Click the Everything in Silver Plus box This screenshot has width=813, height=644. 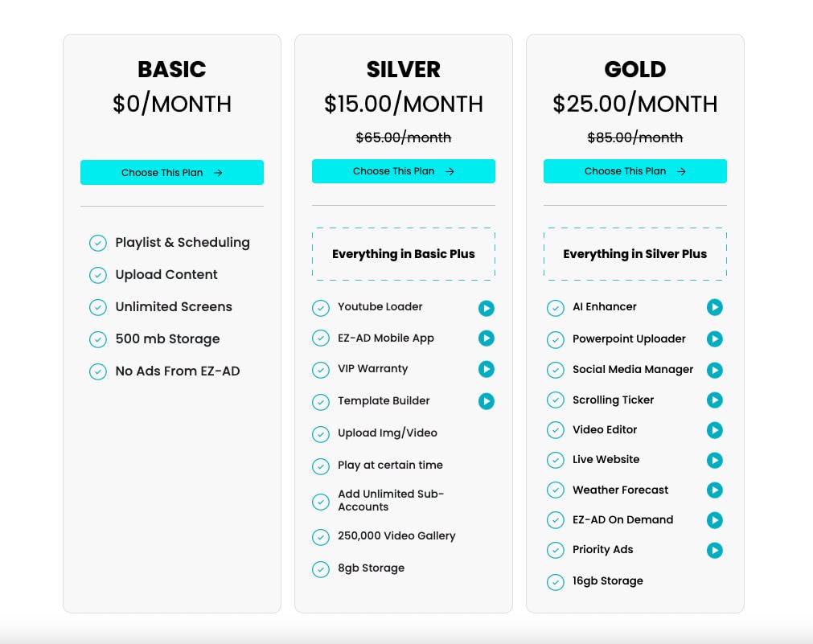(x=634, y=254)
